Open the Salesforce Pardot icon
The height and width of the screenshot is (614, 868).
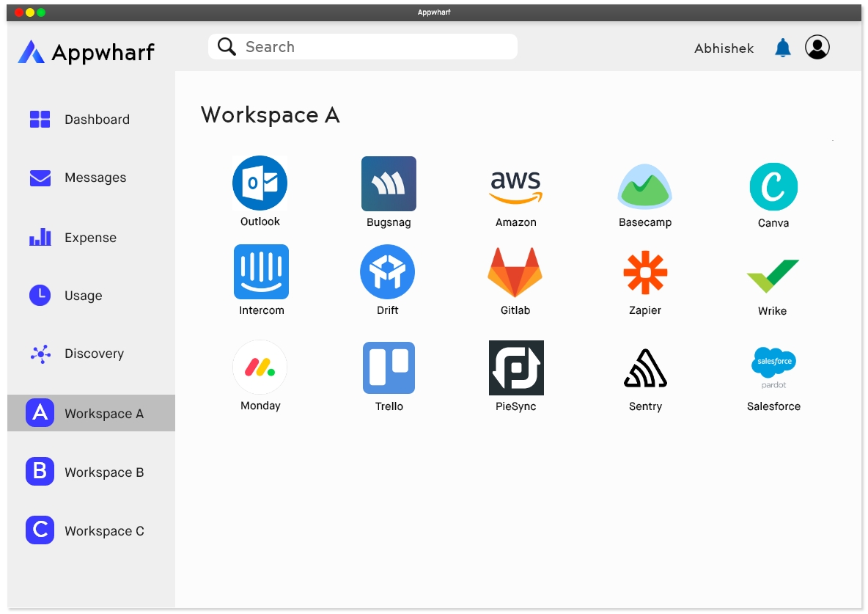pyautogui.click(x=773, y=368)
